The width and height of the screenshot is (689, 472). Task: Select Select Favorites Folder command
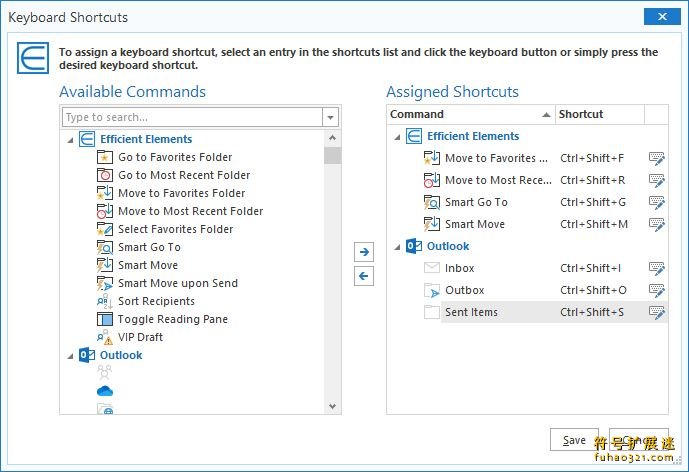coord(175,229)
